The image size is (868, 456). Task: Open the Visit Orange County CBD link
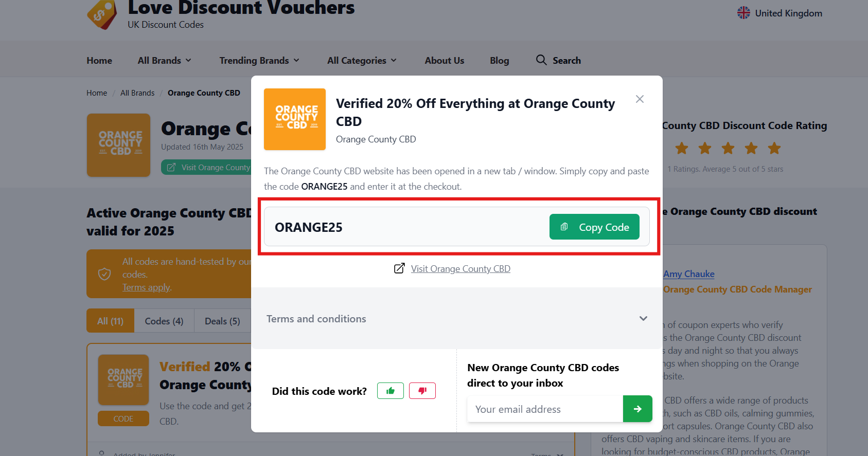coord(460,269)
